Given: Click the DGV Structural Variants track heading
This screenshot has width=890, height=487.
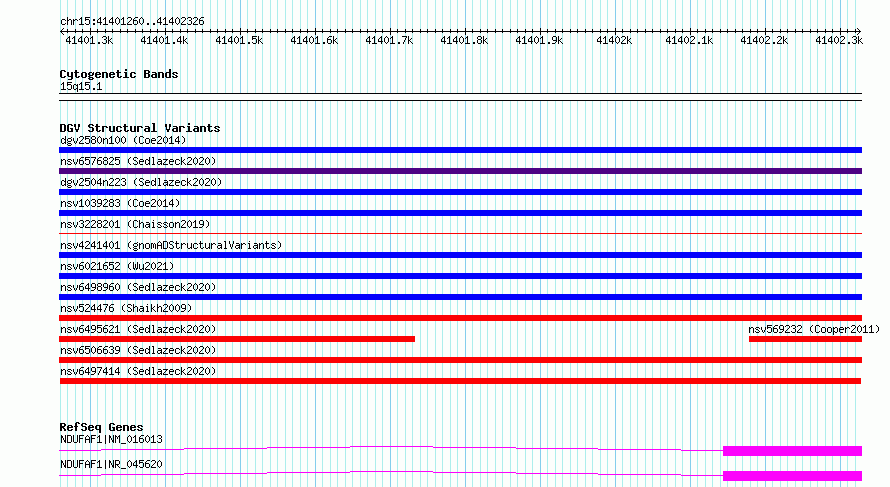Looking at the screenshot, I should point(140,128).
